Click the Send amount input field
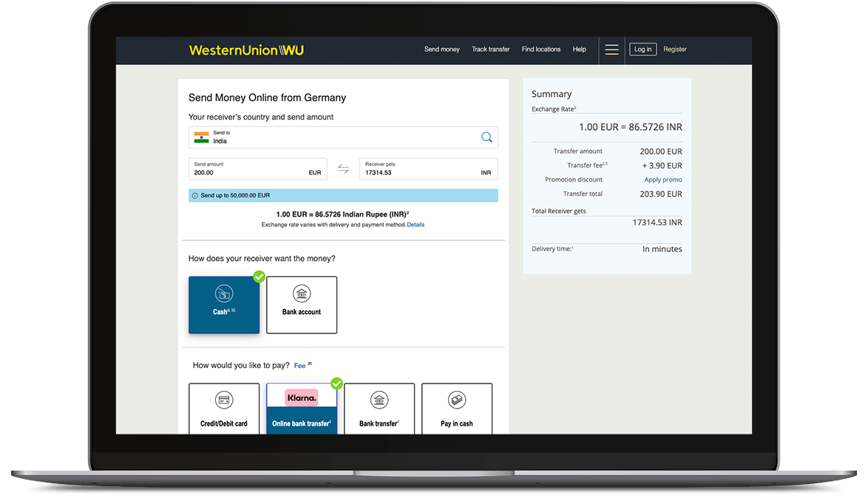 point(248,172)
